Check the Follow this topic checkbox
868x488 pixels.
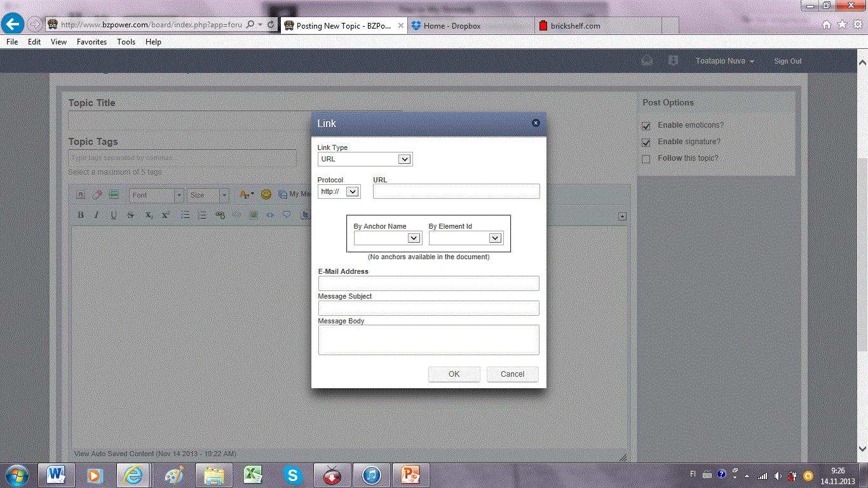[x=646, y=159]
